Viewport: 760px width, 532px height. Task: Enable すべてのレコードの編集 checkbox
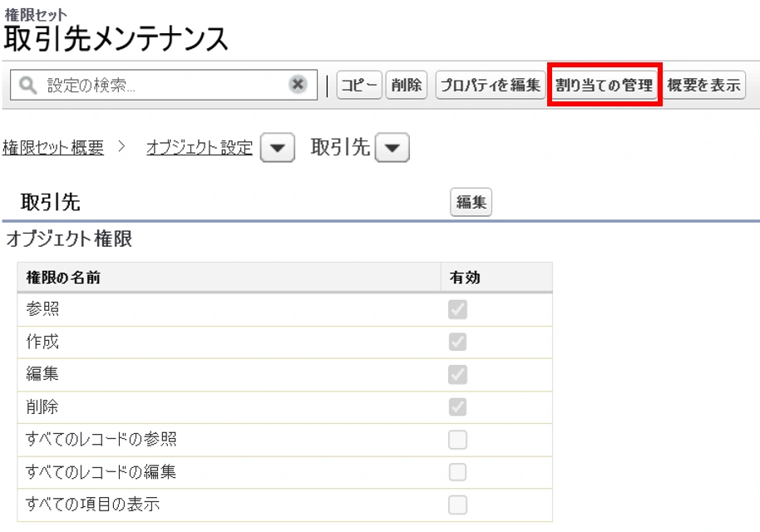[457, 472]
